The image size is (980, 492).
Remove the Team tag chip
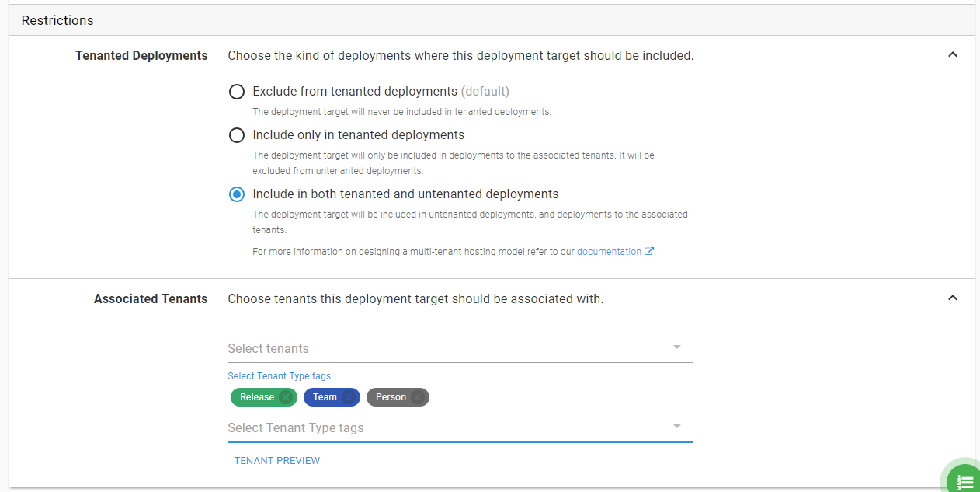coord(349,397)
